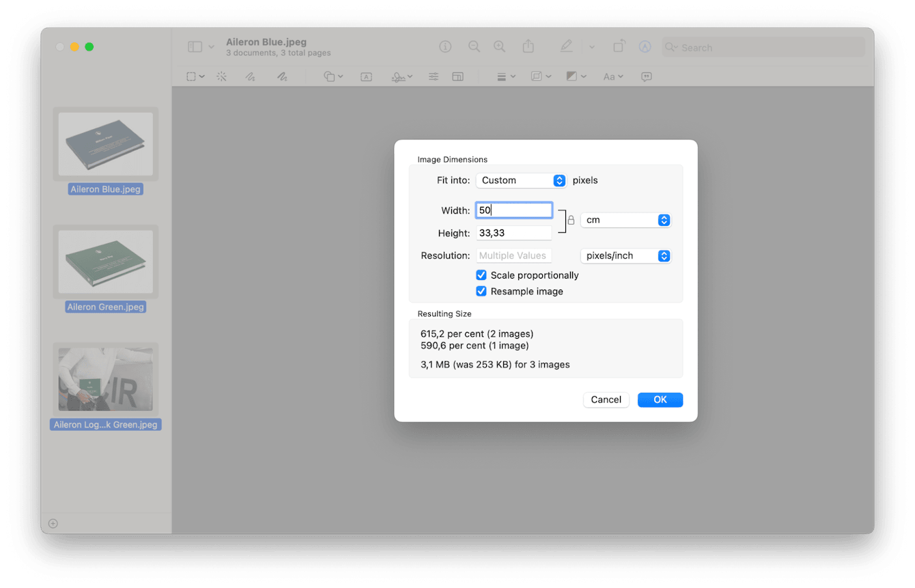The width and height of the screenshot is (915, 588).
Task: Click the Text box tool icon
Action: click(366, 77)
